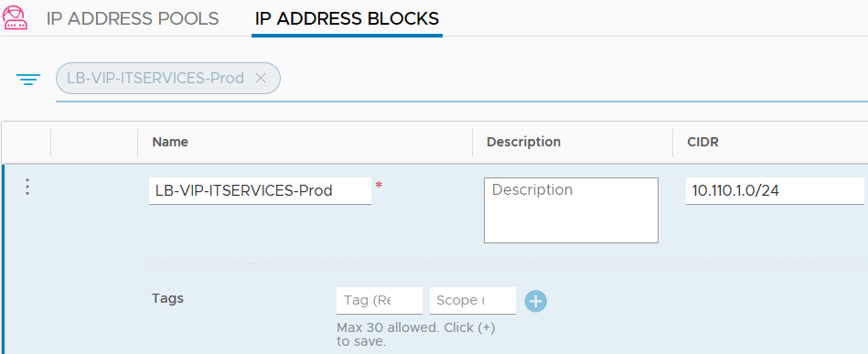Select the IP ADDRESS BLOCKS tab
868x354 pixels.
click(x=347, y=19)
